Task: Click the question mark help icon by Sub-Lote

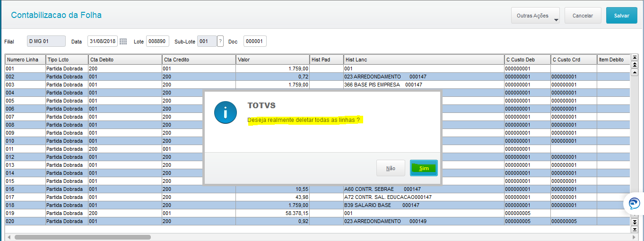Action: tap(220, 42)
